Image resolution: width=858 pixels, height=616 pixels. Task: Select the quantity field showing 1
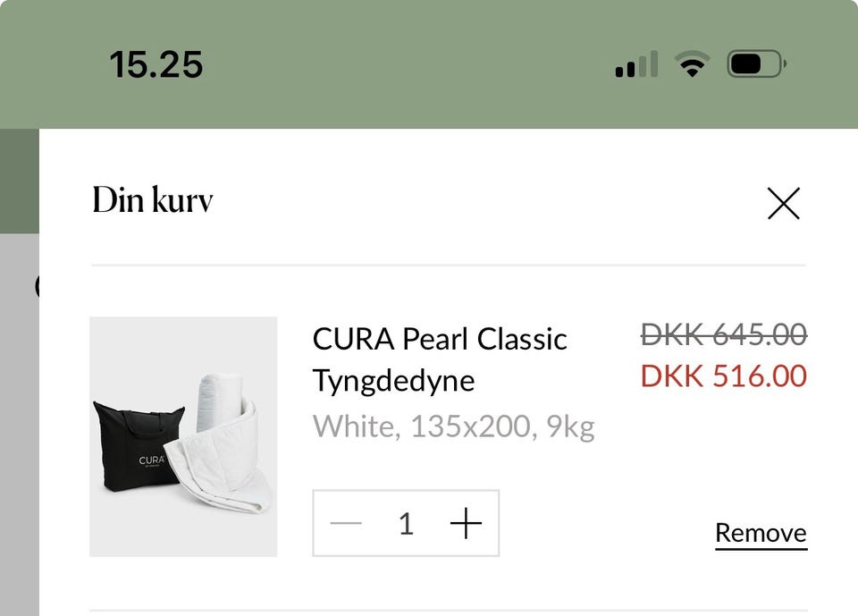406,524
